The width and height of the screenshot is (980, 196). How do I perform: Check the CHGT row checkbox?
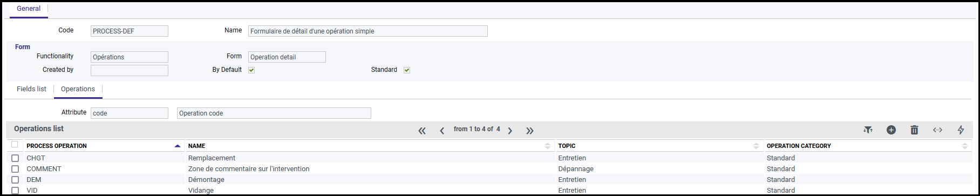pos(15,158)
